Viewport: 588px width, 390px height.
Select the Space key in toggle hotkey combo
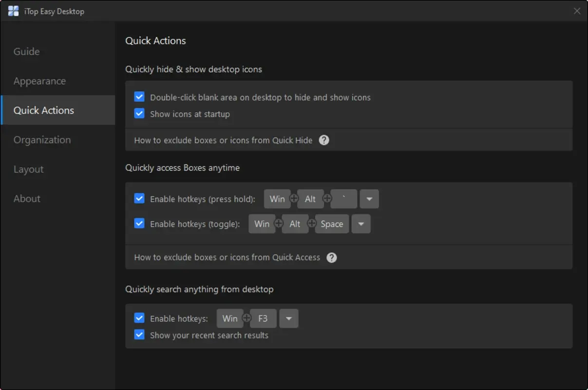pyautogui.click(x=332, y=224)
